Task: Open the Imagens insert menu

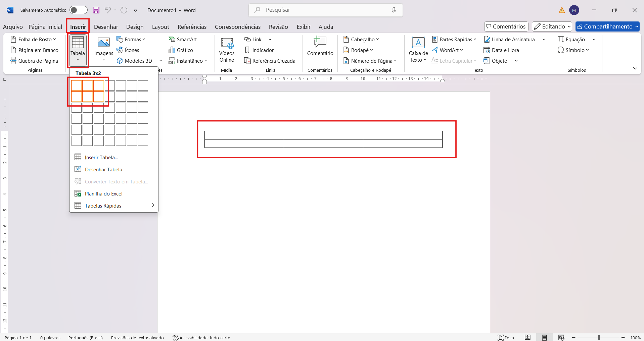Action: [103, 50]
